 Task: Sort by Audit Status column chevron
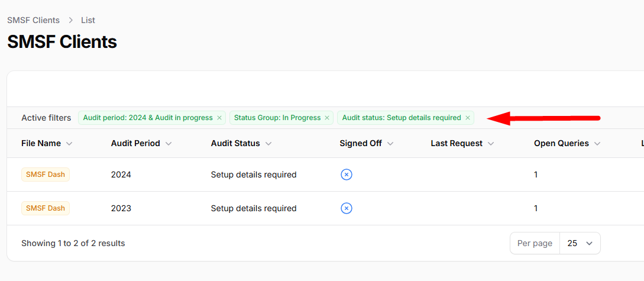(x=268, y=143)
